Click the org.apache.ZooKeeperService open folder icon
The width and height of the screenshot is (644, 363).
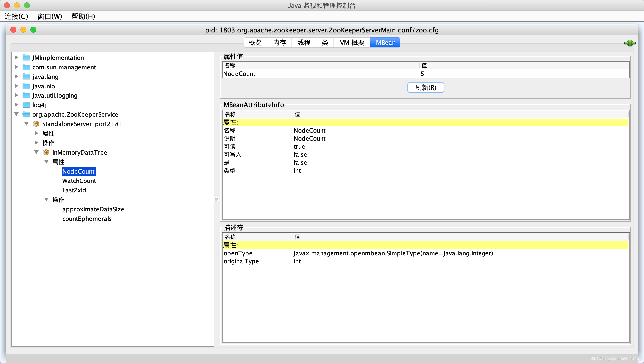26,115
